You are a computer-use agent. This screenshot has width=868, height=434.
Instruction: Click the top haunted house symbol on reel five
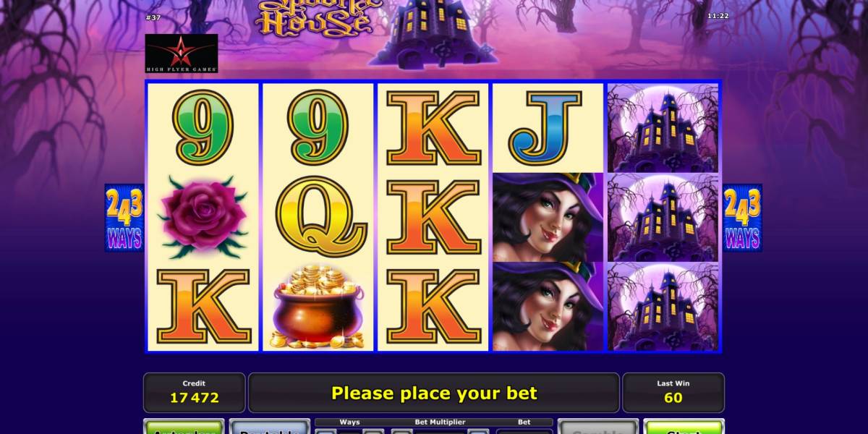click(663, 128)
